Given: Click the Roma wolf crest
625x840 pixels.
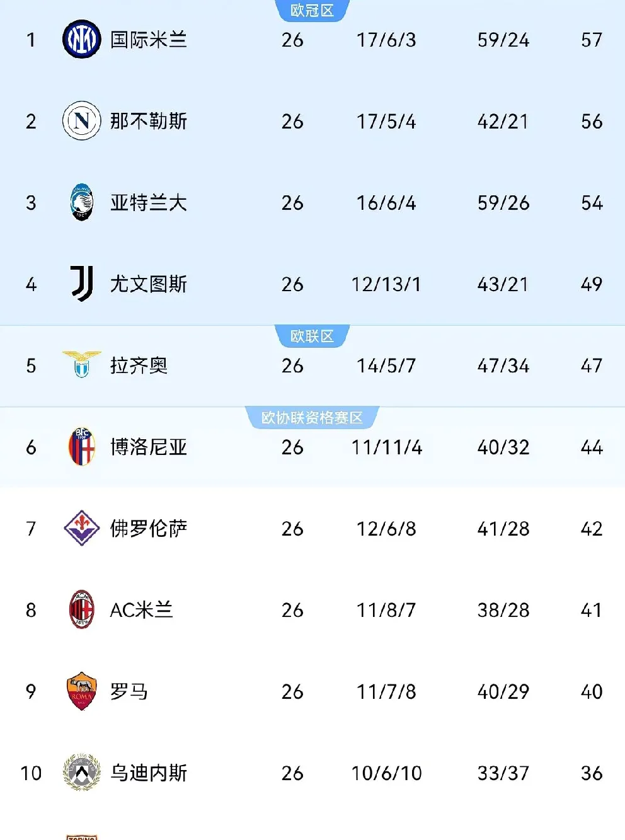Looking at the screenshot, I should [82, 691].
